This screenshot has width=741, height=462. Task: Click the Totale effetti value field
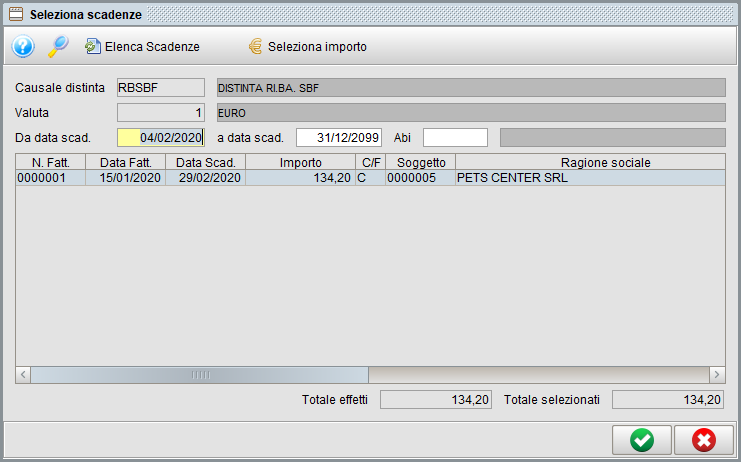tap(436, 400)
